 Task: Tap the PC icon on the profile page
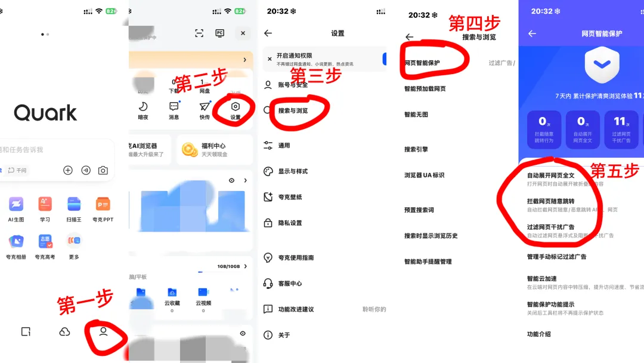point(220,33)
